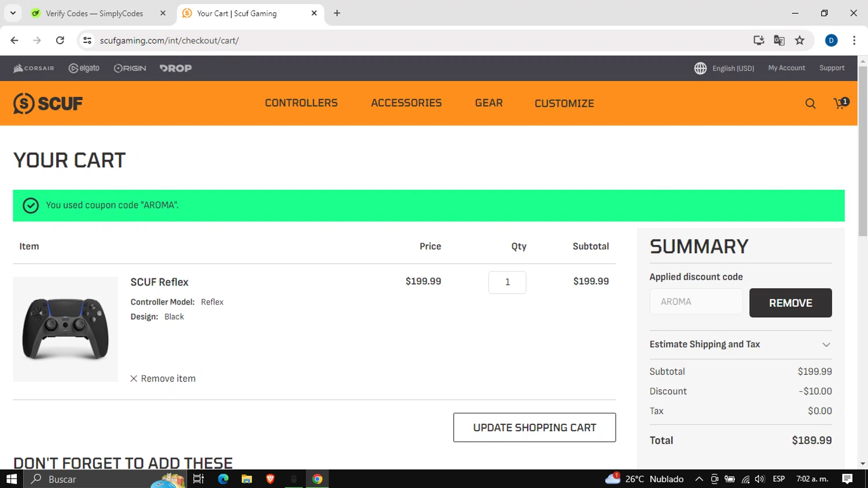Click Remove item link

pos(163,379)
